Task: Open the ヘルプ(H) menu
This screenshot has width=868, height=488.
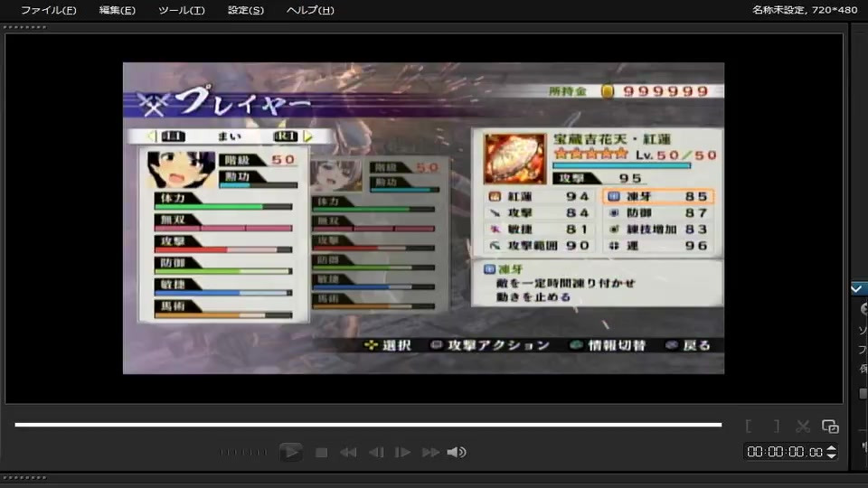Action: coord(310,10)
